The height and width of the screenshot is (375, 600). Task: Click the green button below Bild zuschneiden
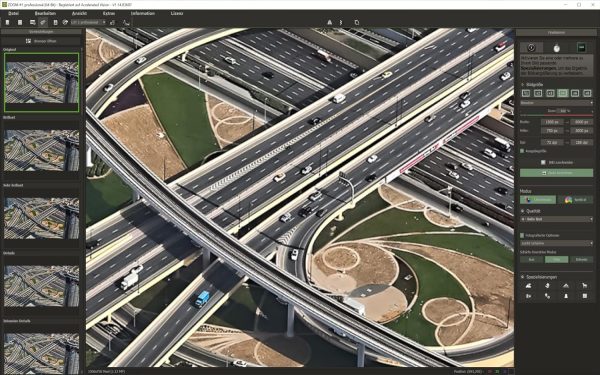556,173
